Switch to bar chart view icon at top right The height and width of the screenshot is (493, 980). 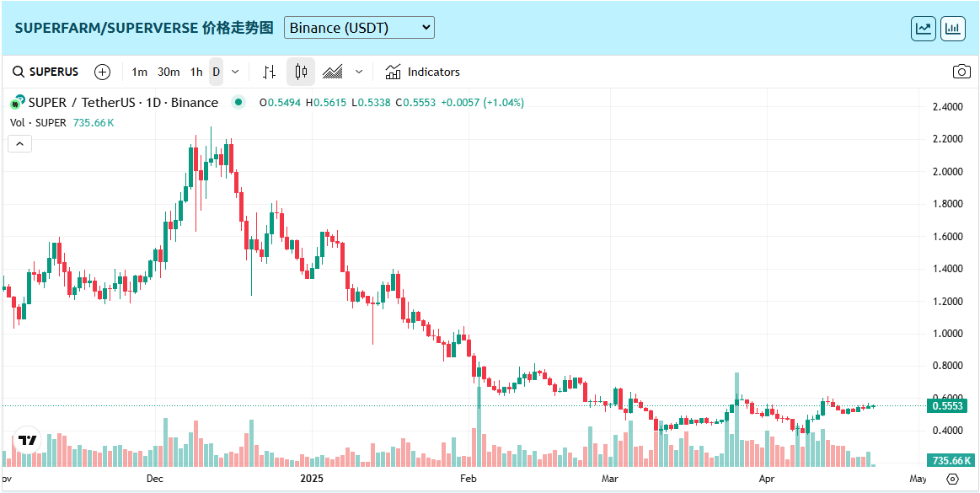point(953,28)
